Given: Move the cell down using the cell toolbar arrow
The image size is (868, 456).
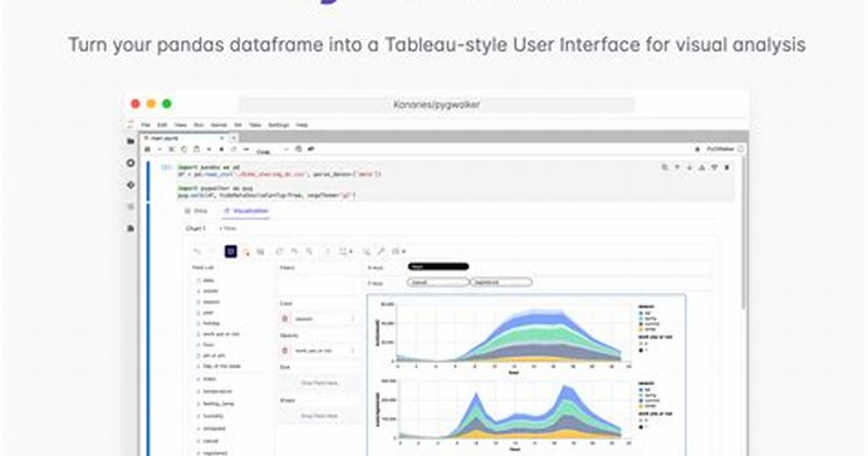Looking at the screenshot, I should coord(689,167).
